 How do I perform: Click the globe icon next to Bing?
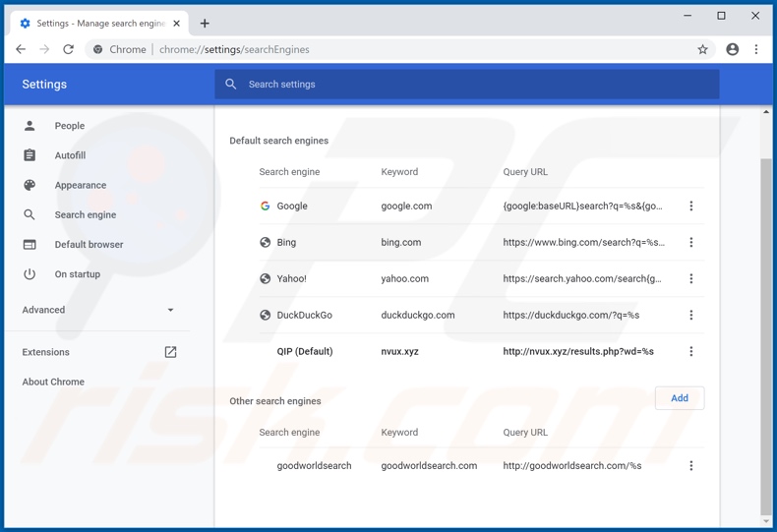(266, 242)
